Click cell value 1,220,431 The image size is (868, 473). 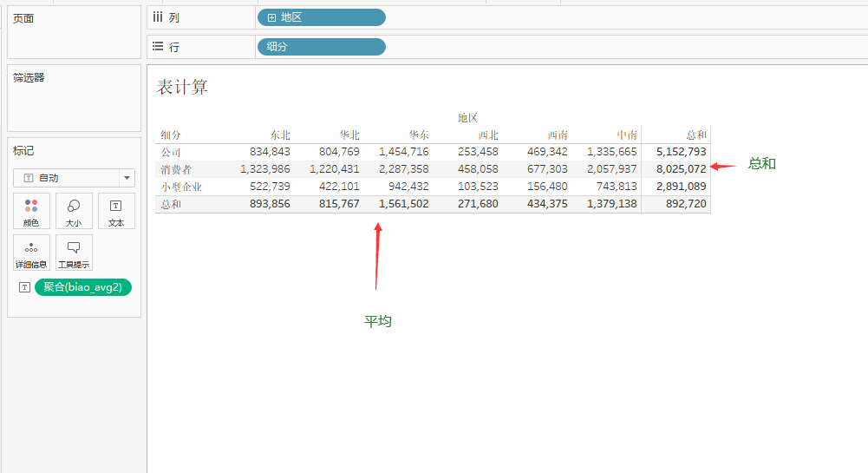(x=335, y=169)
